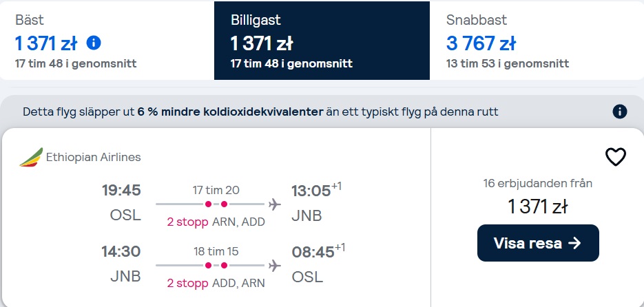Image resolution: width=644 pixels, height=307 pixels.
Task: Click the Ethiopian Airlines logo
Action: [x=31, y=157]
